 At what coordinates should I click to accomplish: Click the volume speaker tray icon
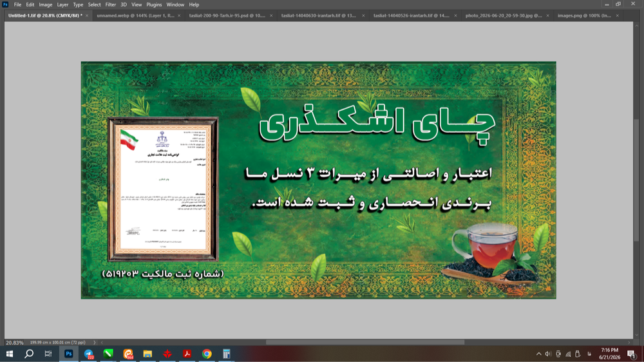pyautogui.click(x=548, y=354)
